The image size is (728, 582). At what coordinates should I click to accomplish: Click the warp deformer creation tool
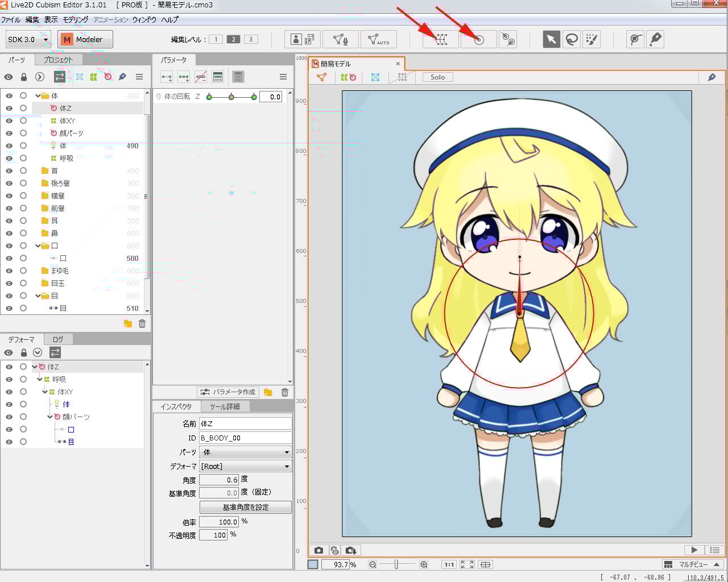pyautogui.click(x=441, y=39)
